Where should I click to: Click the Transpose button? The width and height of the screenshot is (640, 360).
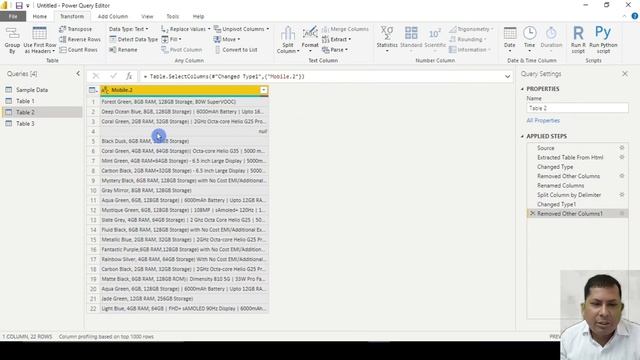[76, 29]
